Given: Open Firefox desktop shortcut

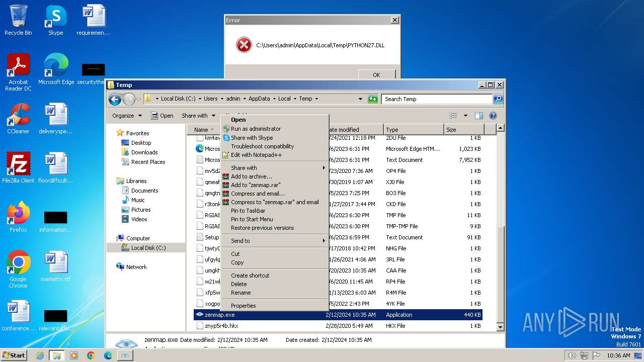Looking at the screenshot, I should [x=18, y=217].
